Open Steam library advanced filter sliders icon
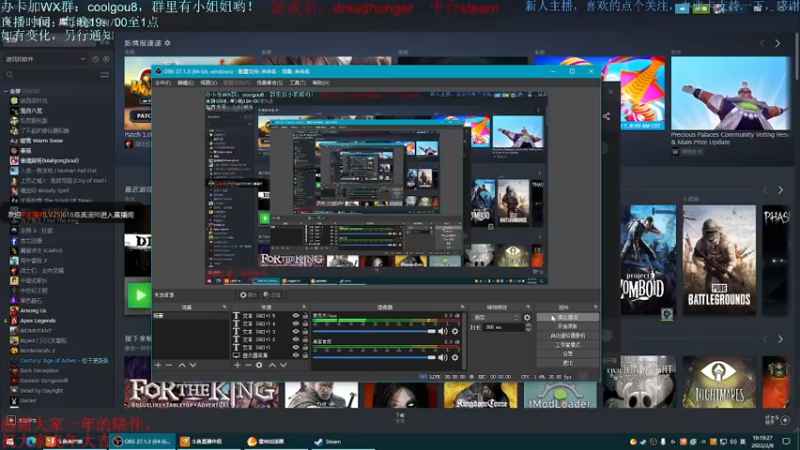This screenshot has height=450, width=800. coord(105,75)
